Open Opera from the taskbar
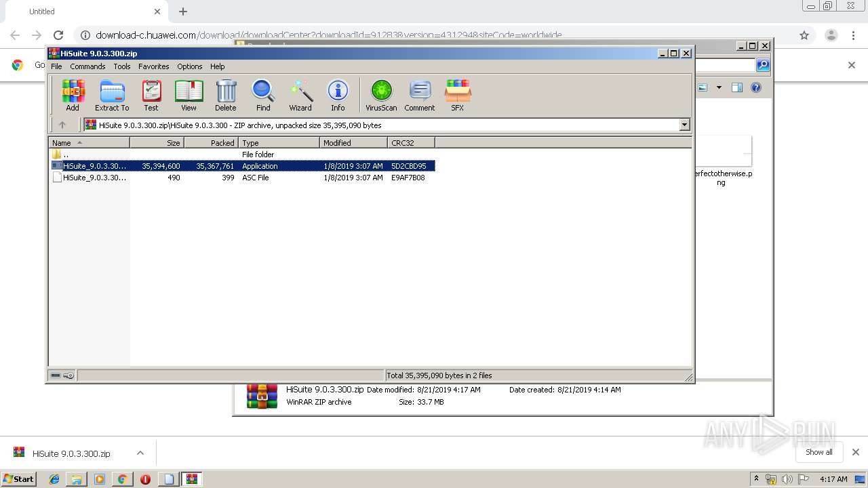 [145, 479]
